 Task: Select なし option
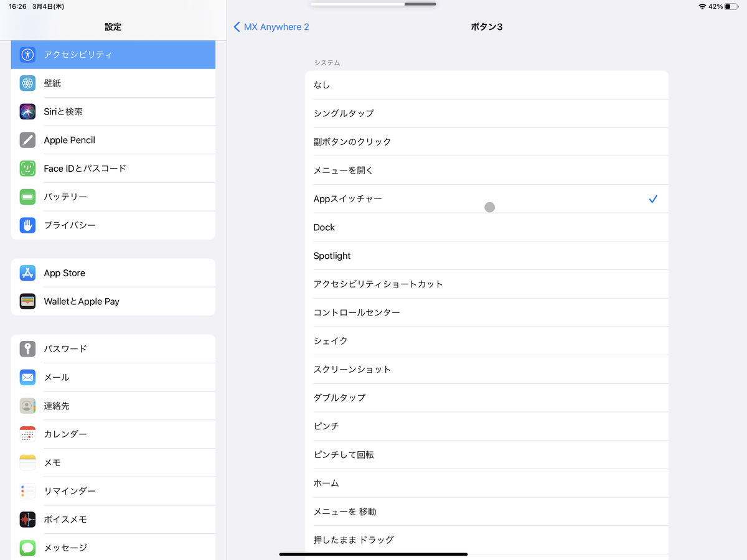pos(487,85)
